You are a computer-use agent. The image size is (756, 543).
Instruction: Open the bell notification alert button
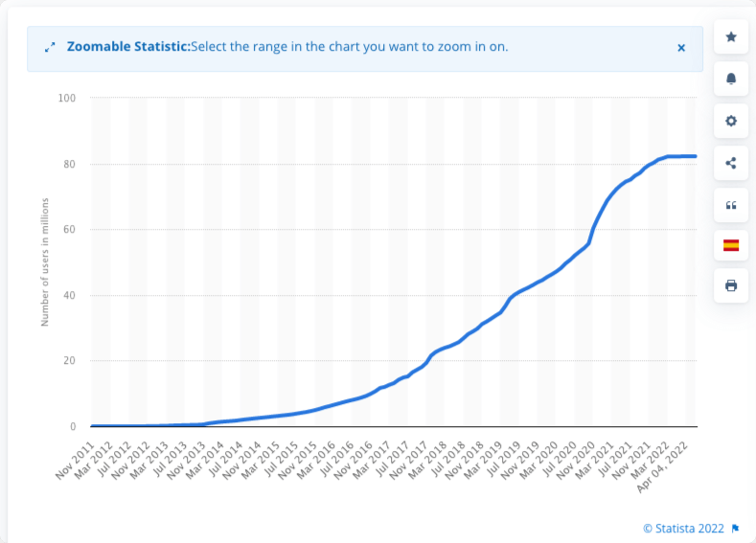pos(731,79)
